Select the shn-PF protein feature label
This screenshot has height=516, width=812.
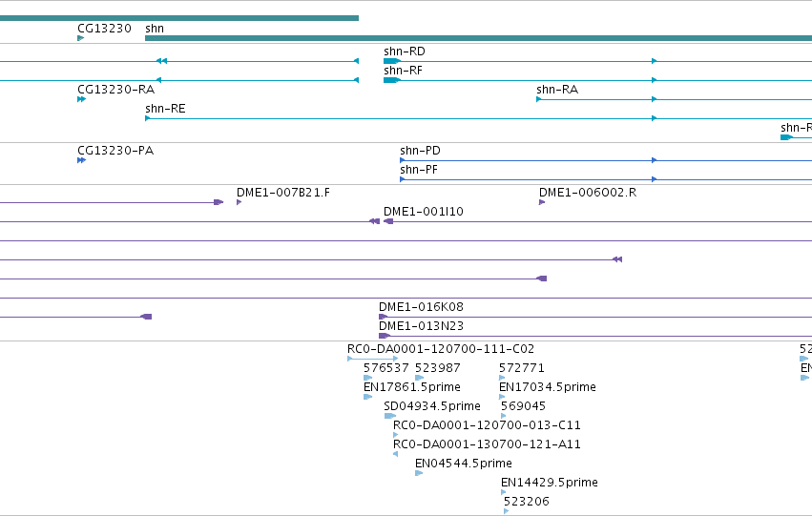[x=419, y=170]
